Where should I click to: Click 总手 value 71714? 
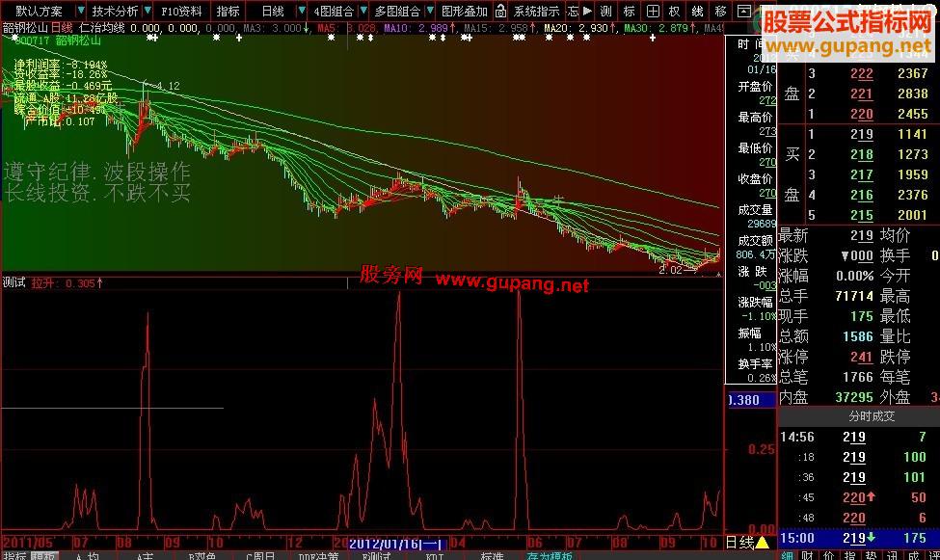pos(854,296)
